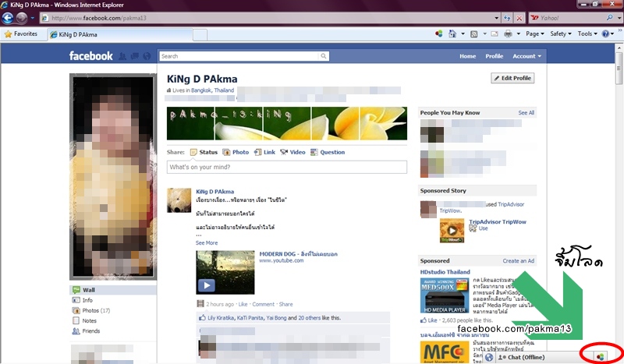Click the facebook logo
The width and height of the screenshot is (624, 364).
click(90, 56)
